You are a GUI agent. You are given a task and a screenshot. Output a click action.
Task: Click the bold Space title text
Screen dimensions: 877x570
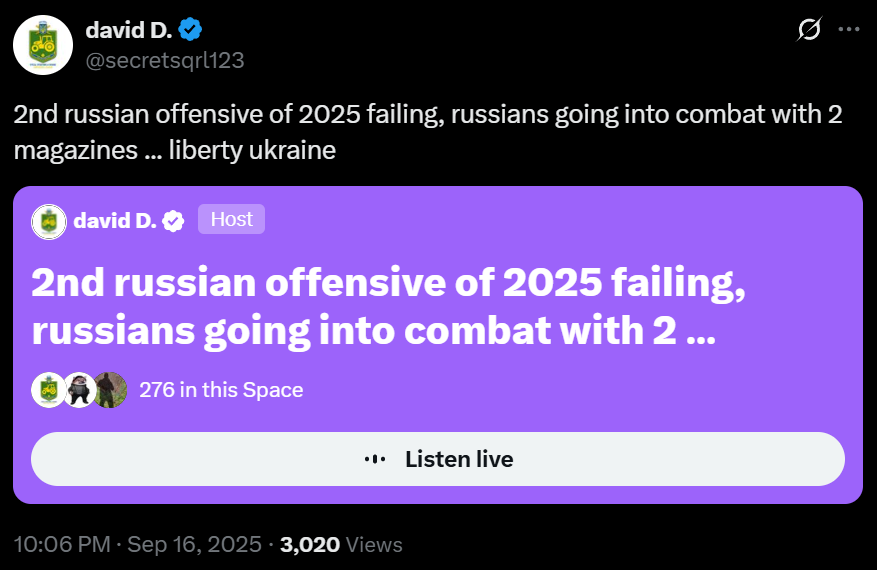389,307
